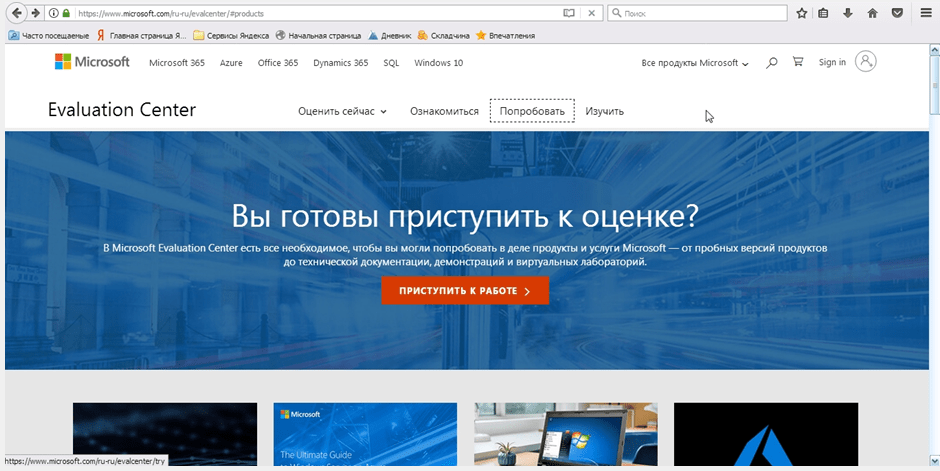Expand the 'Все продукты Microsoft' dropdown
Screen dimensions: 940x471
(695, 63)
